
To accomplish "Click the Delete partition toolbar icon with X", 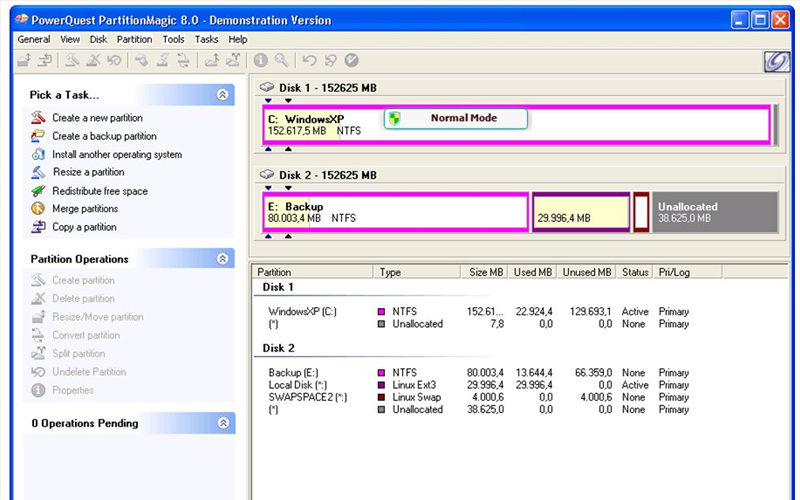I will coord(93,60).
